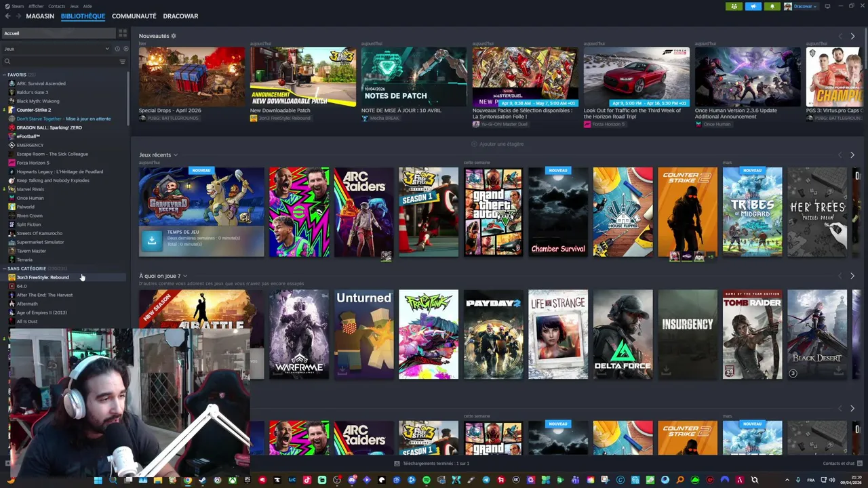The image size is (868, 488).
Task: Open Spotify from the taskbar
Action: tap(427, 481)
